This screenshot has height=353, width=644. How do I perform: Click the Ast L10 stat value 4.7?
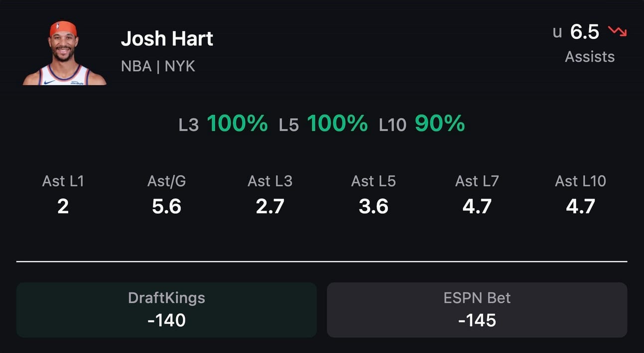coord(581,206)
